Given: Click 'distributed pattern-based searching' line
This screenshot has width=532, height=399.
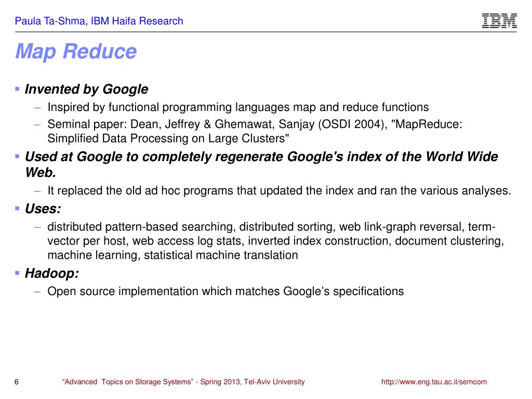Looking at the screenshot, I should tap(271, 227).
